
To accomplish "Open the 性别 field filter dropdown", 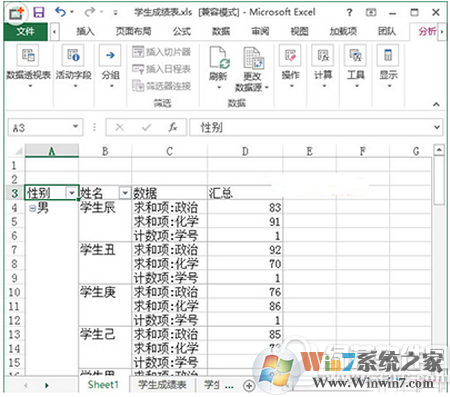I will coord(72,193).
